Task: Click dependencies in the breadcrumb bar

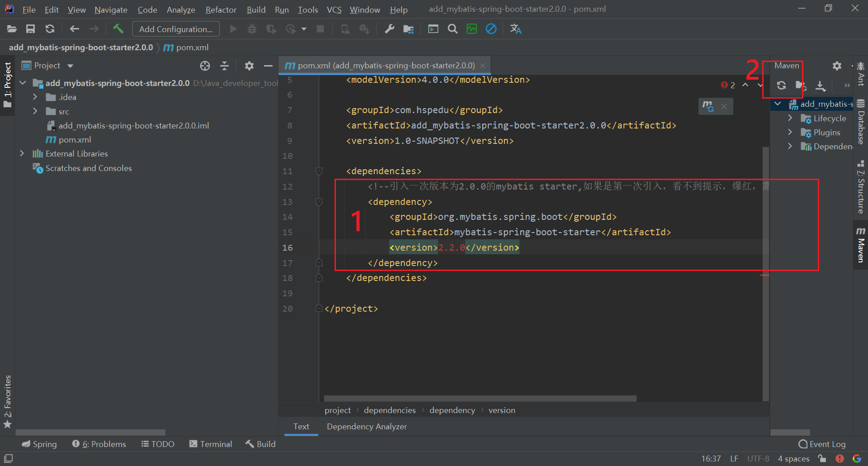Action: (390, 410)
